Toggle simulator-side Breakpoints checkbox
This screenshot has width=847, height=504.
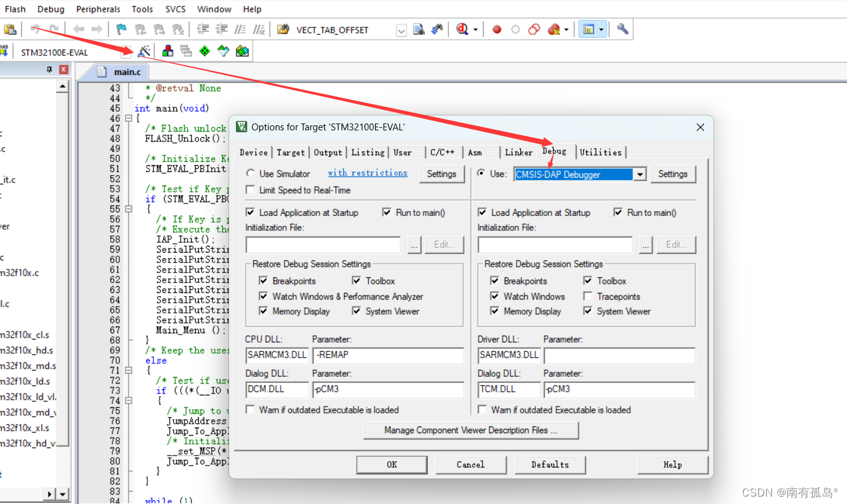[x=263, y=281]
